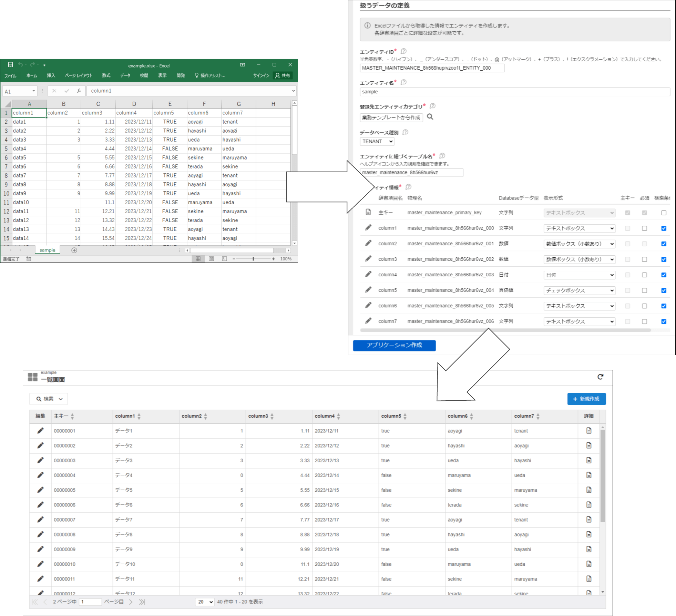Viewport: 676px width, 616px height.
Task: Click the 新規作成 button
Action: 586,399
